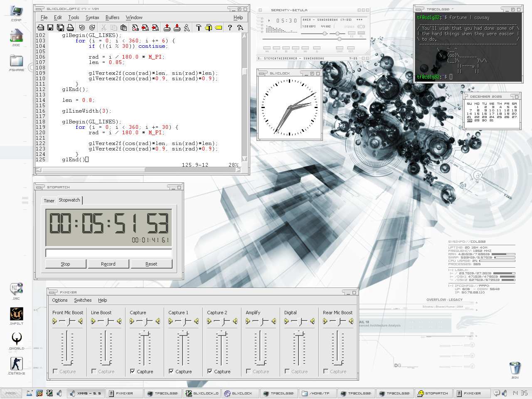Click the Paste clipboard icon in Vim toolbar
532x399 pixels.
coord(123,27)
